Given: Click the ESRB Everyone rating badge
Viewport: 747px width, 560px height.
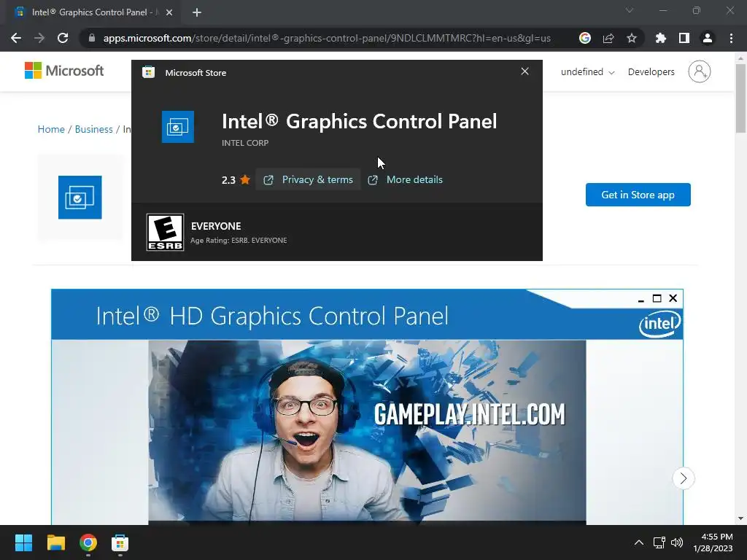Looking at the screenshot, I should pyautogui.click(x=165, y=232).
